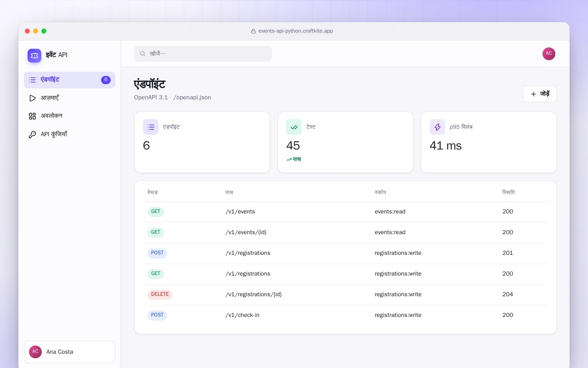Click the GET badge for /v1/events
588x368 pixels.
tap(156, 212)
